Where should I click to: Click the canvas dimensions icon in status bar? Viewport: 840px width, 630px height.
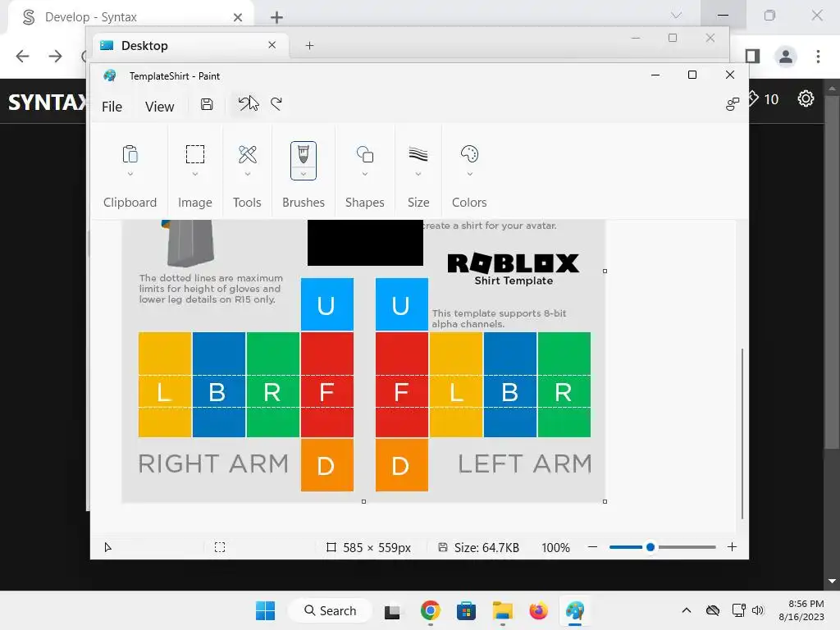tap(331, 547)
